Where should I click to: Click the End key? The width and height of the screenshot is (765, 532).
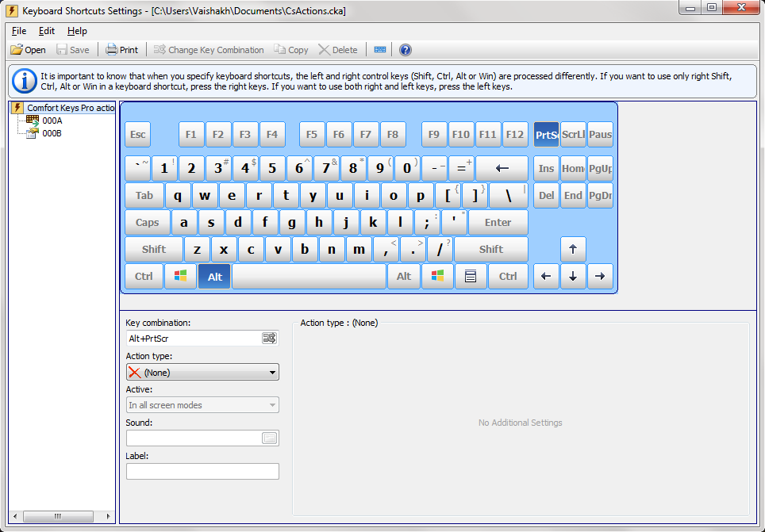pyautogui.click(x=573, y=196)
